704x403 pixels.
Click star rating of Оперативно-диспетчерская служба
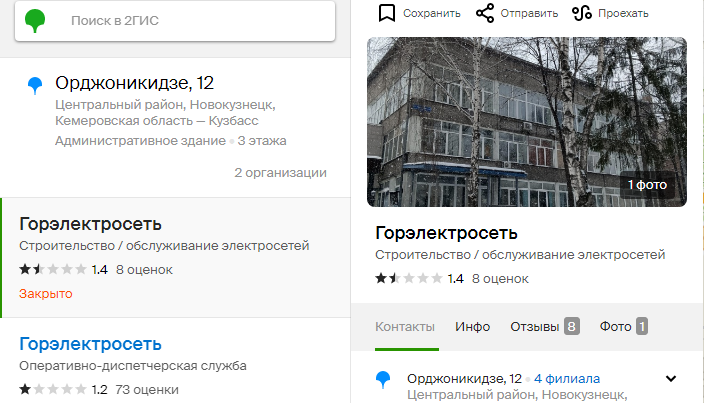coord(53,389)
